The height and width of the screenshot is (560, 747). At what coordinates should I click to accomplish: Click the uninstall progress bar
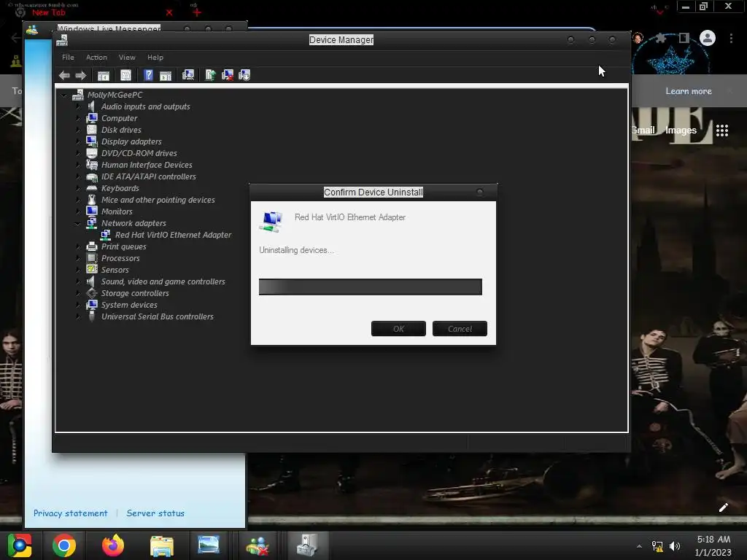pyautogui.click(x=370, y=287)
